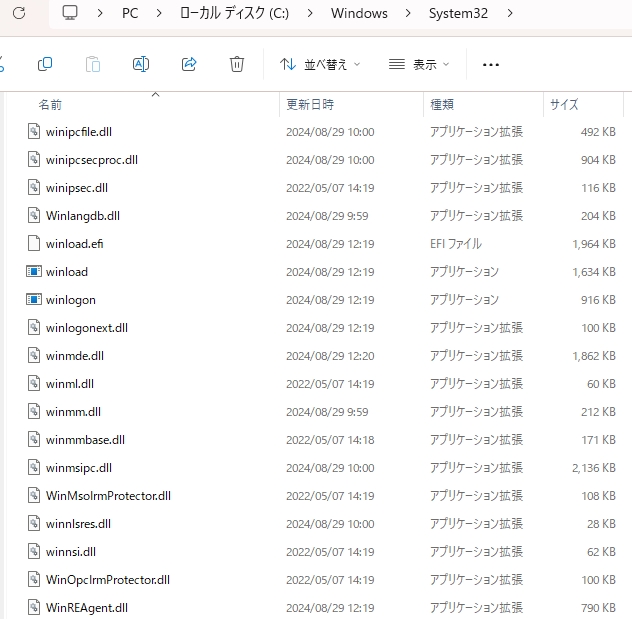Click the Share toolbar icon
This screenshot has width=632, height=619.
189,64
